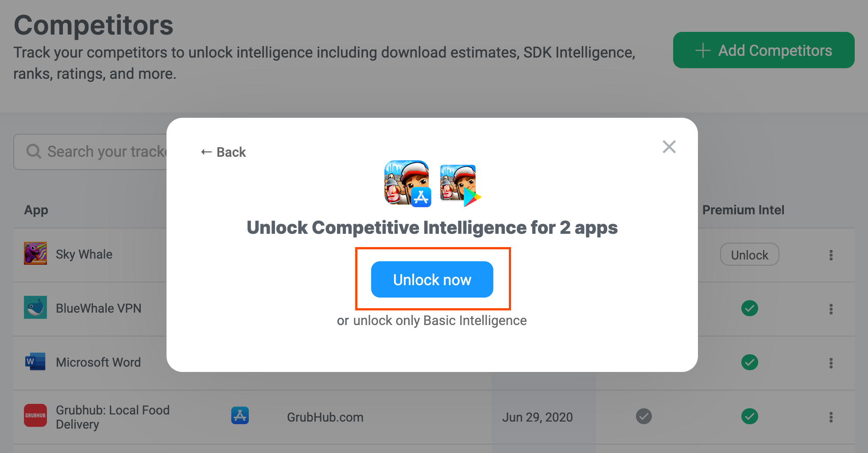
Task: Toggle Premium Intel checkmark for BlueWhale VPN
Action: coord(750,308)
